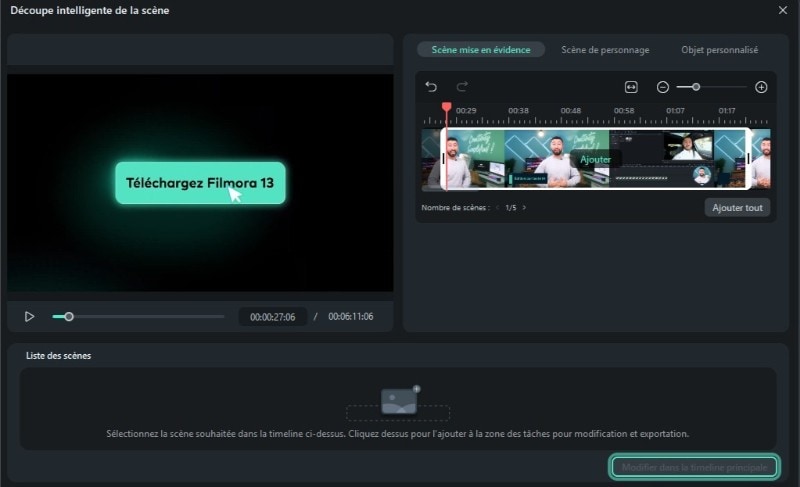This screenshot has height=487, width=800.
Task: Click the Ajouter tout button
Action: [737, 208]
